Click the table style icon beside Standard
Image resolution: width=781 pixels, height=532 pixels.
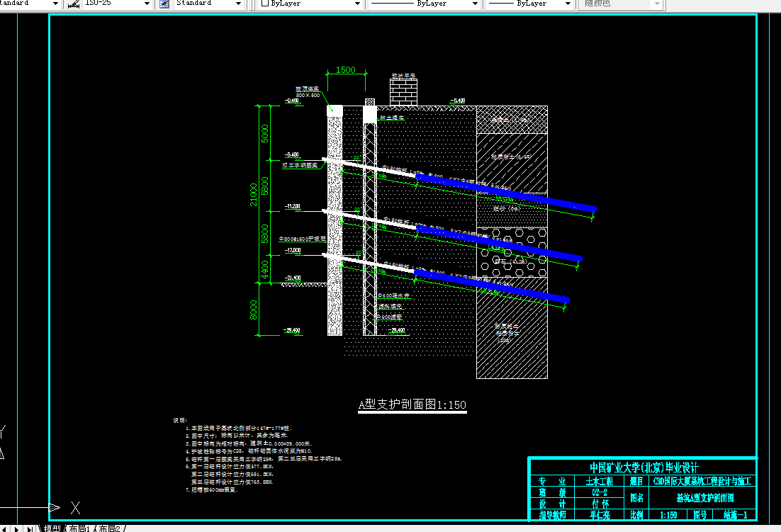tap(164, 4)
